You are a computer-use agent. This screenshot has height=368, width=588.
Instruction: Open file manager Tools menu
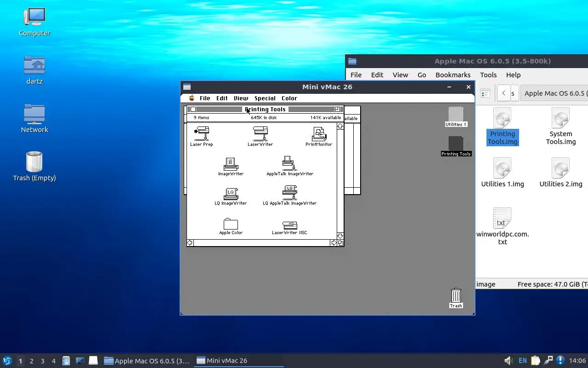point(488,75)
